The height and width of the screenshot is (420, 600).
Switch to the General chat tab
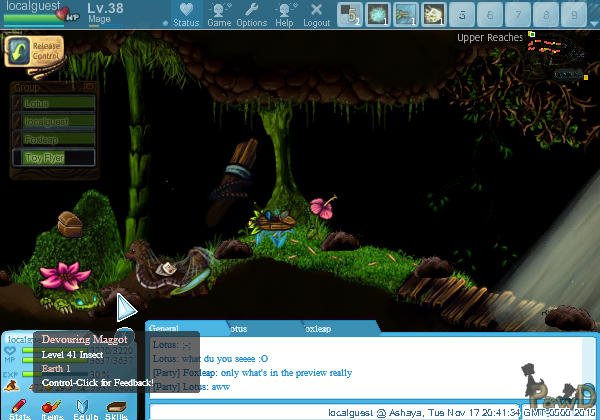coord(186,329)
